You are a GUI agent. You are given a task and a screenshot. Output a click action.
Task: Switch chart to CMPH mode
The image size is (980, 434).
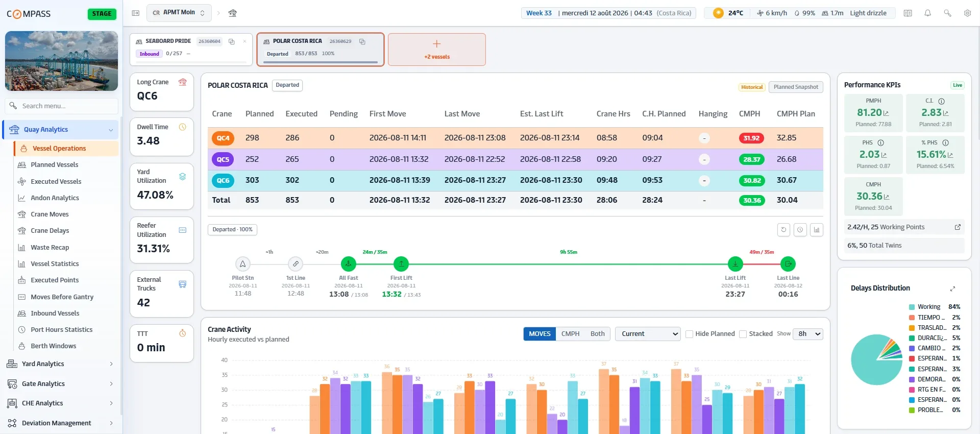pos(570,334)
